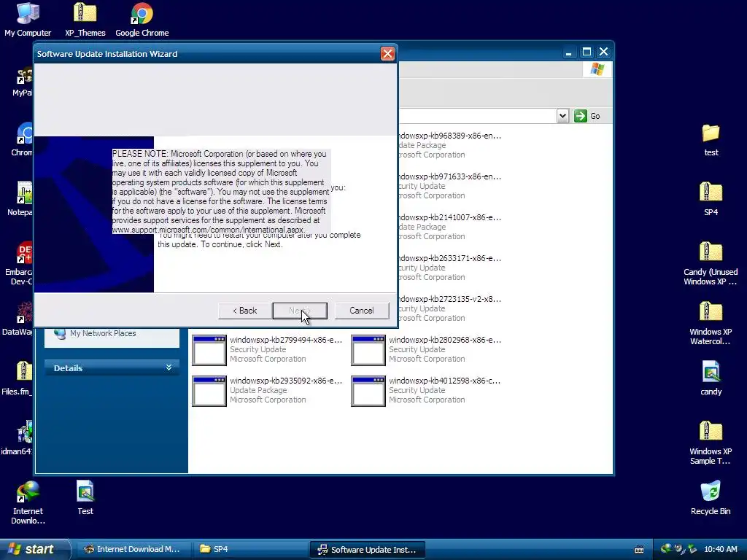Select the windowsxp-kb2723135-v2 file name
The height and width of the screenshot is (560, 747).
pyautogui.click(x=449, y=300)
